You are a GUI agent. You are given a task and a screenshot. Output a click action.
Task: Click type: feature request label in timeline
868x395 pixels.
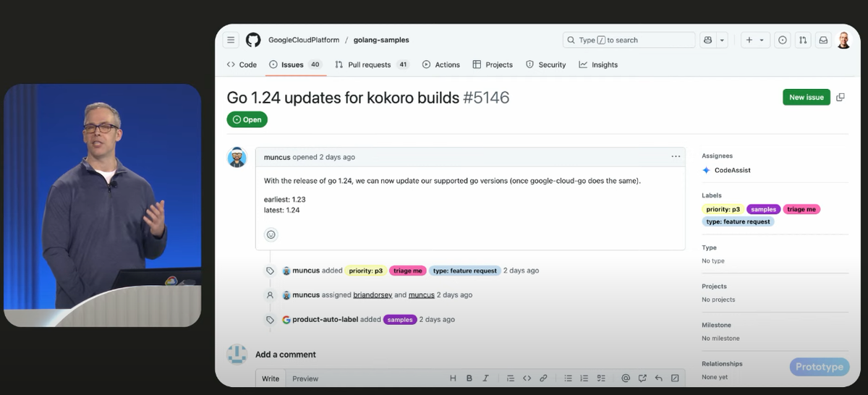point(465,271)
